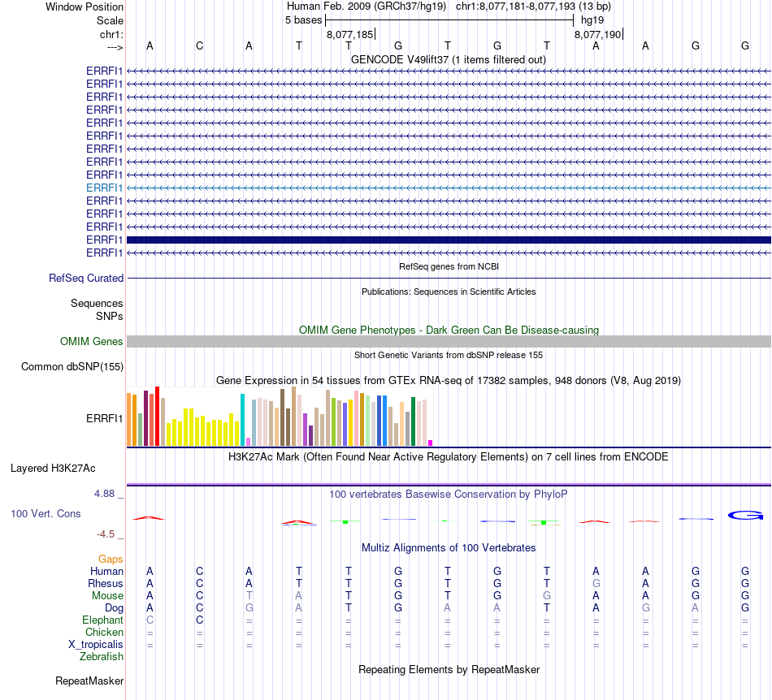Click the RefSeq Curated track label
772x700 pixels.
85,278
